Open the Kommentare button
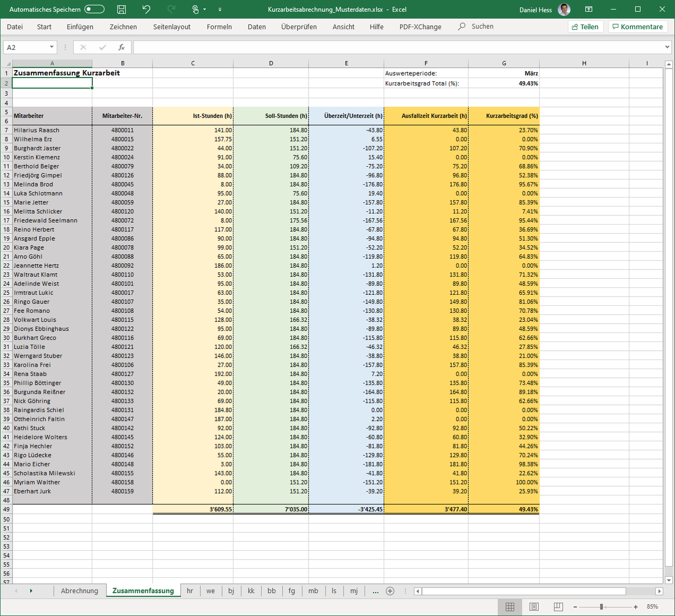675x616 pixels. pyautogui.click(x=638, y=27)
